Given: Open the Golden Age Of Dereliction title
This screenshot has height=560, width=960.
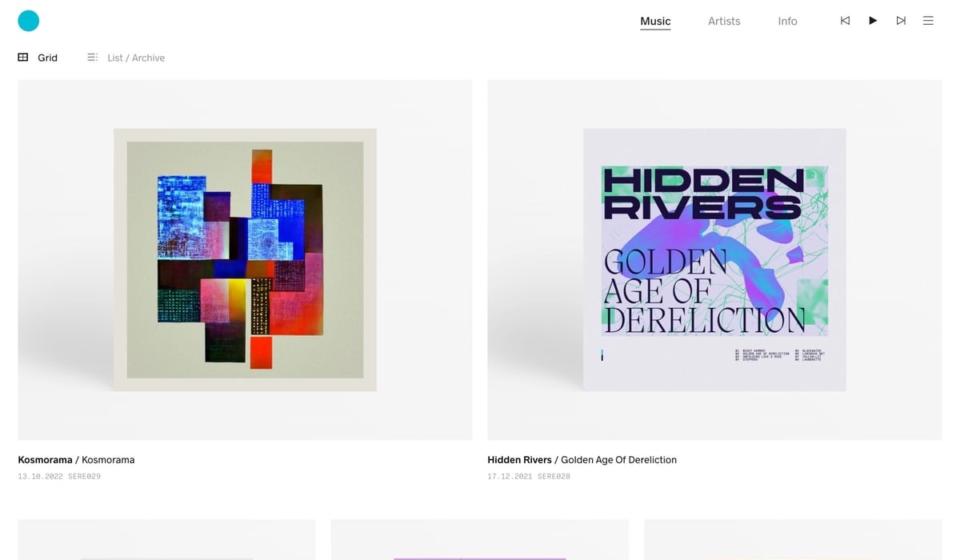Looking at the screenshot, I should (x=618, y=460).
